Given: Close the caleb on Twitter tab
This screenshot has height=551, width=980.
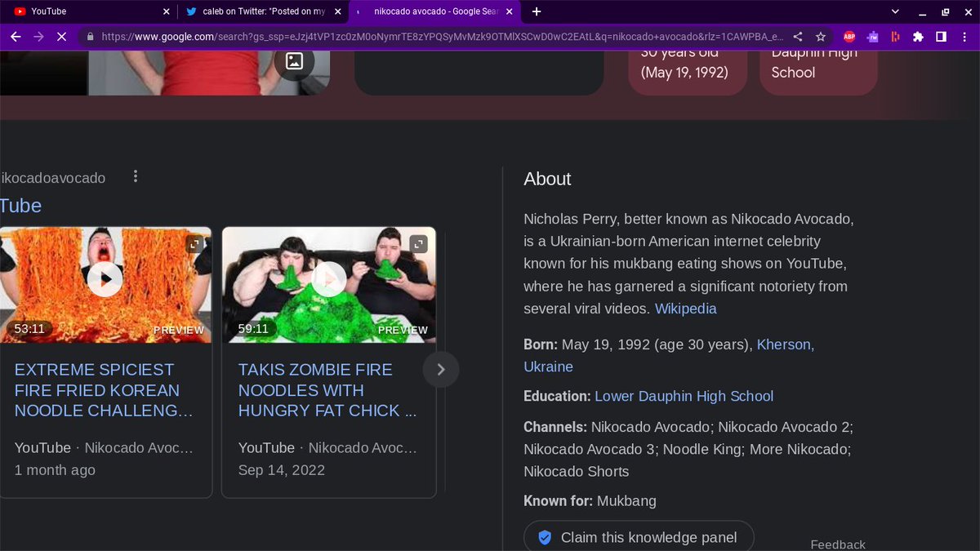Looking at the screenshot, I should tap(336, 11).
